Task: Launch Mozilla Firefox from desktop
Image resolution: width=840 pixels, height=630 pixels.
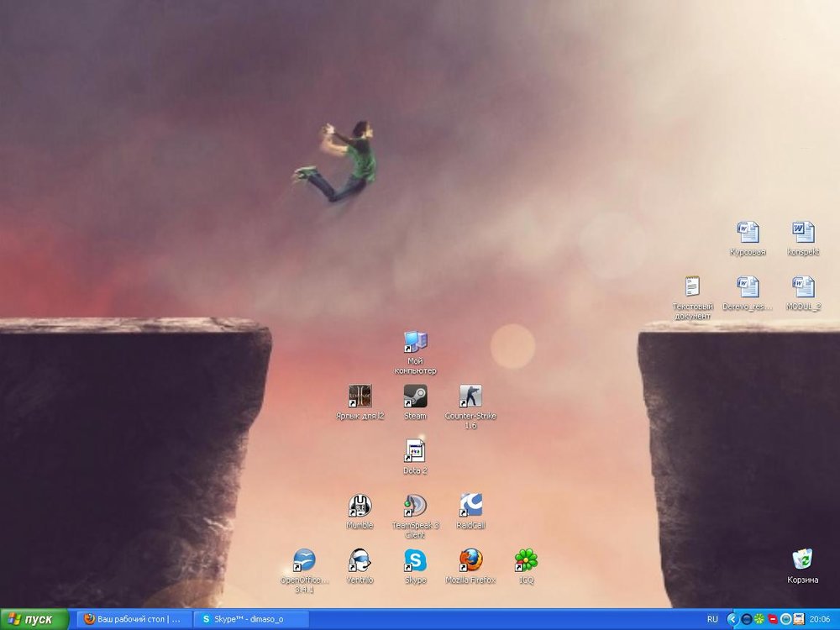Action: pos(470,560)
